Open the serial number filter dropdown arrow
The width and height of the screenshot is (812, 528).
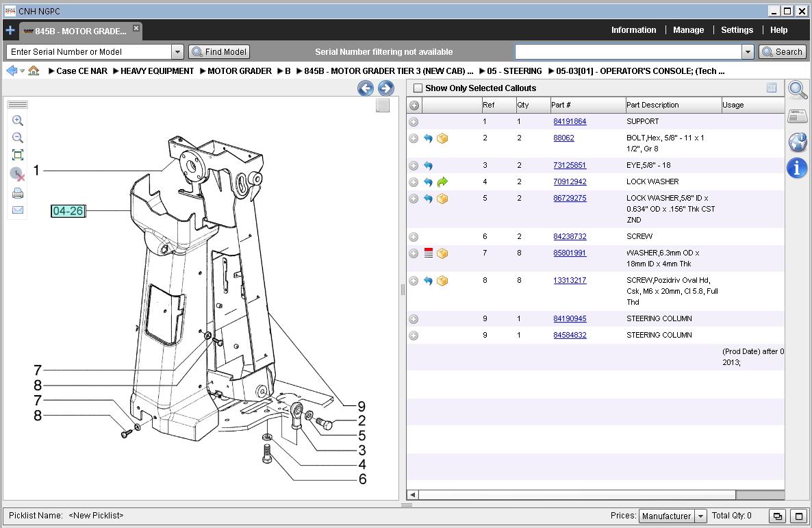click(x=178, y=51)
